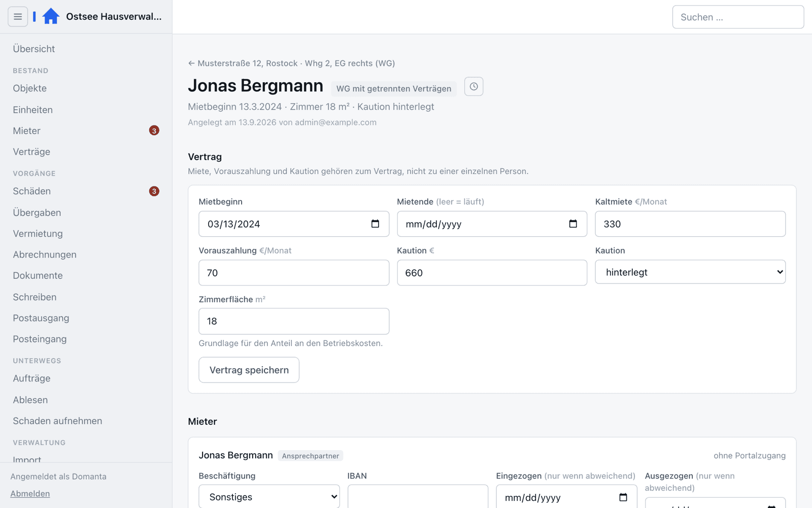Click the 'WG mit getrennten Verträgen' label
Screen dimensions: 812x508
click(x=394, y=88)
